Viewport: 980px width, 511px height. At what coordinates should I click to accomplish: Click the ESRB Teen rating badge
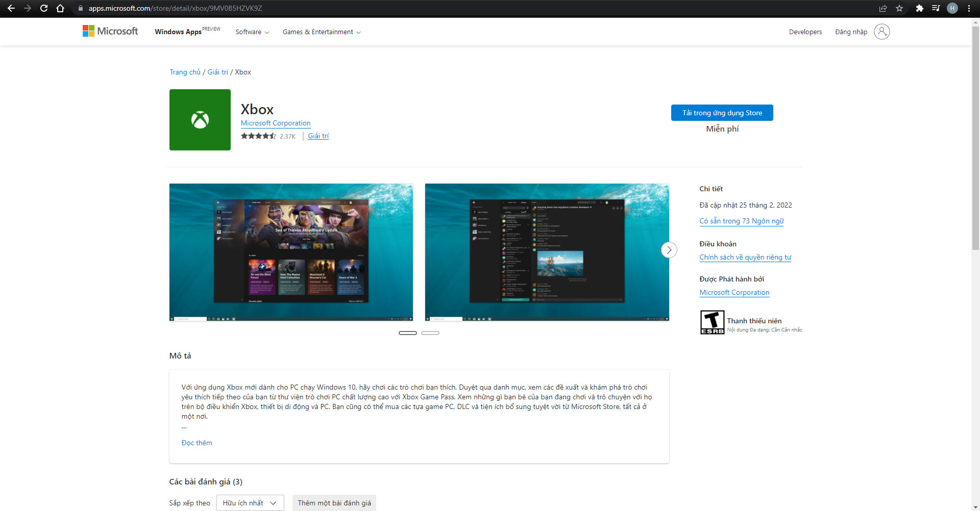(x=712, y=322)
